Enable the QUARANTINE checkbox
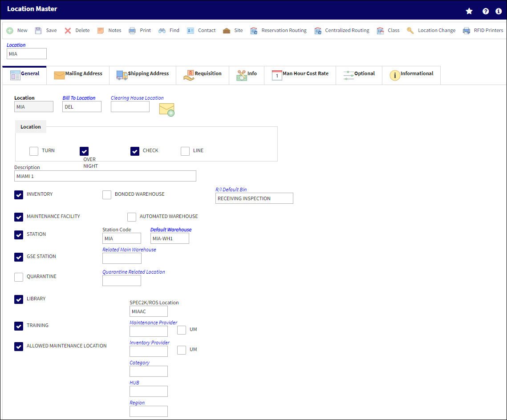 19,277
